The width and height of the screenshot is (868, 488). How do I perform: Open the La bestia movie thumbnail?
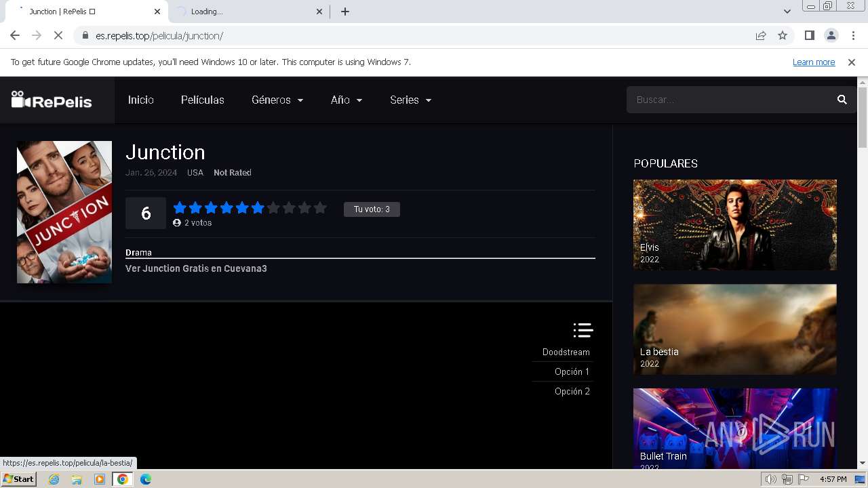click(x=735, y=329)
